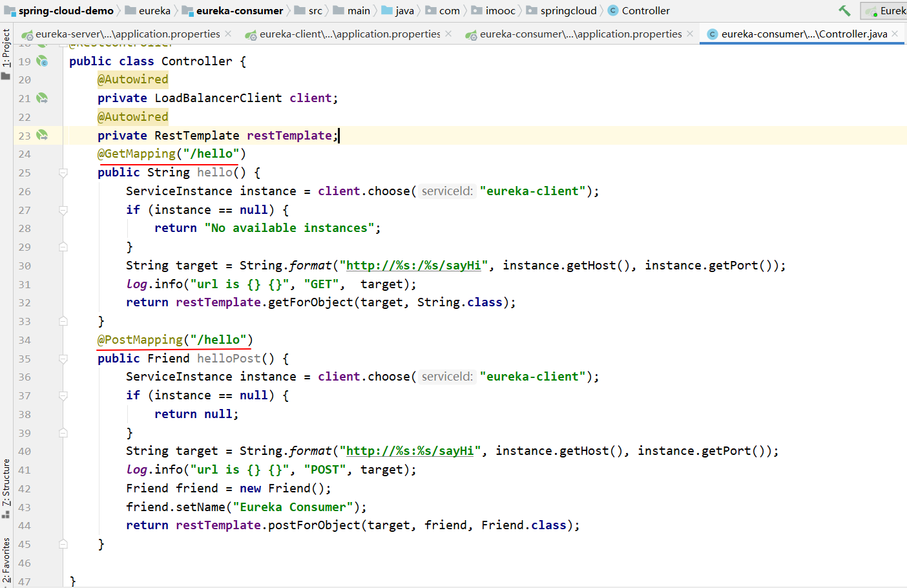Viewport: 907px width, 588px height.
Task: Click the @Autowired annotation on line 22
Action: tap(133, 117)
